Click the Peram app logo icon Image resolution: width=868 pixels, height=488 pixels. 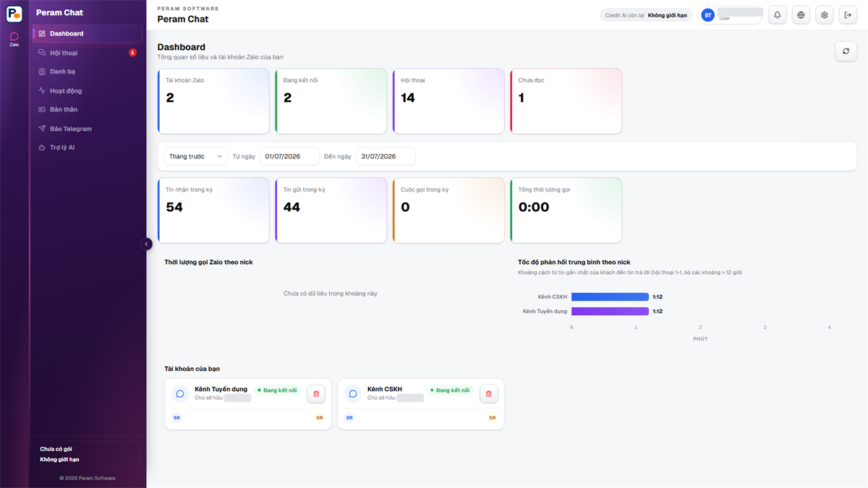14,14
